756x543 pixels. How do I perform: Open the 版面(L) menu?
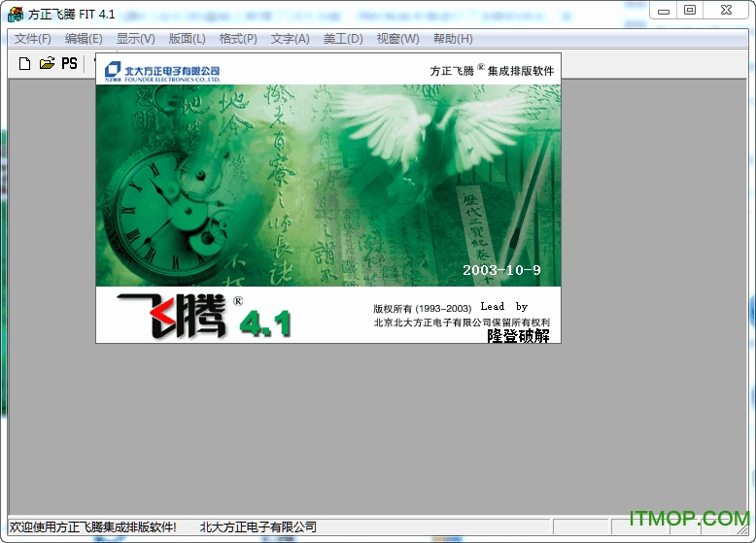pyautogui.click(x=187, y=39)
